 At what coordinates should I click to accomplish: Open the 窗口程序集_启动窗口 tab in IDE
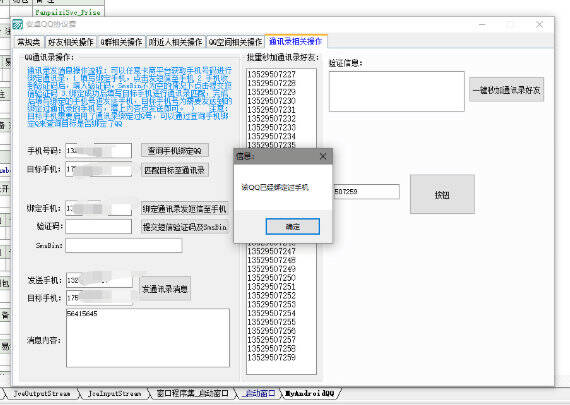click(x=193, y=393)
